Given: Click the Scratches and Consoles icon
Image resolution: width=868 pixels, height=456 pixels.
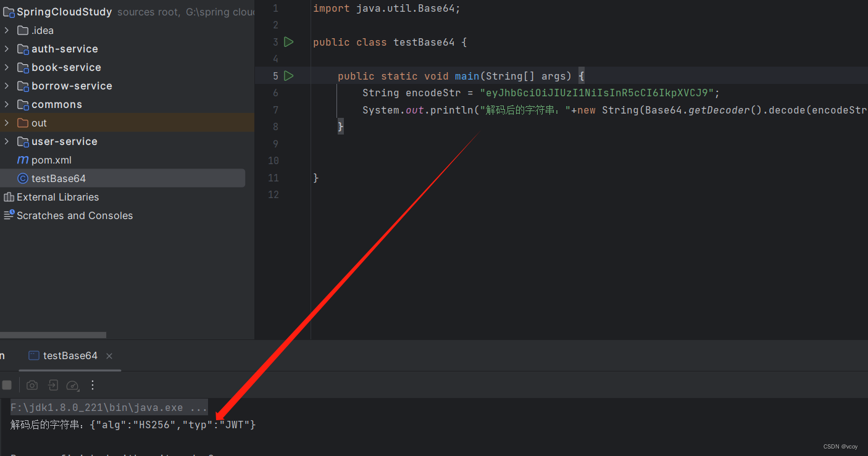Looking at the screenshot, I should (x=9, y=215).
